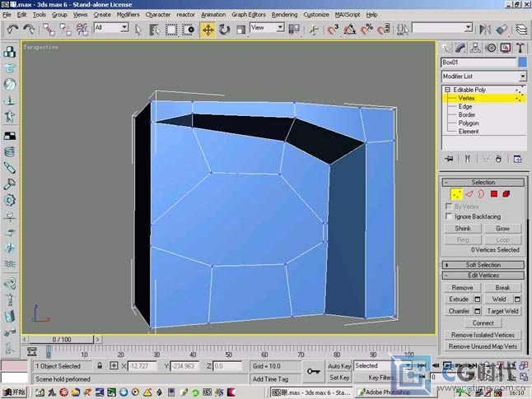Open the Selected key filter dropdown
Image resolution: width=532 pixels, height=399 pixels.
[x=383, y=366]
